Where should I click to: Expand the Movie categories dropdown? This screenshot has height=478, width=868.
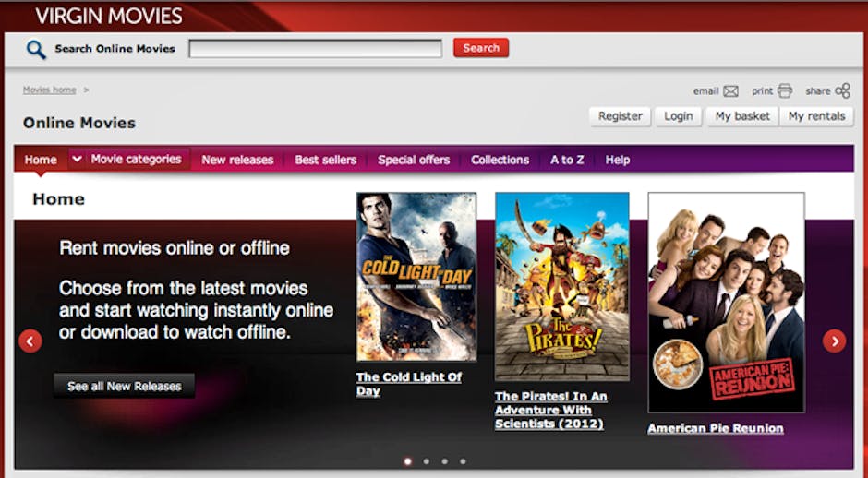127,160
